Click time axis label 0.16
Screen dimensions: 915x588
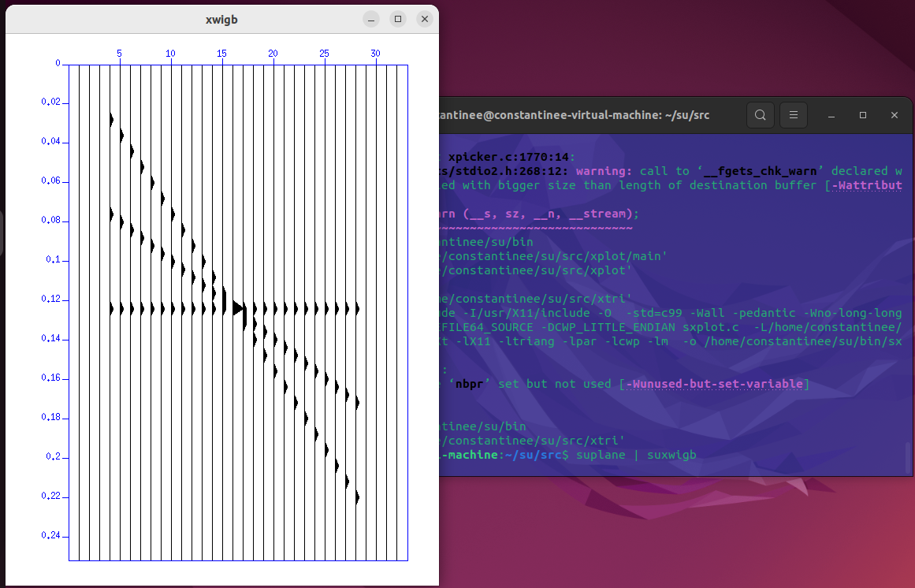(50, 378)
